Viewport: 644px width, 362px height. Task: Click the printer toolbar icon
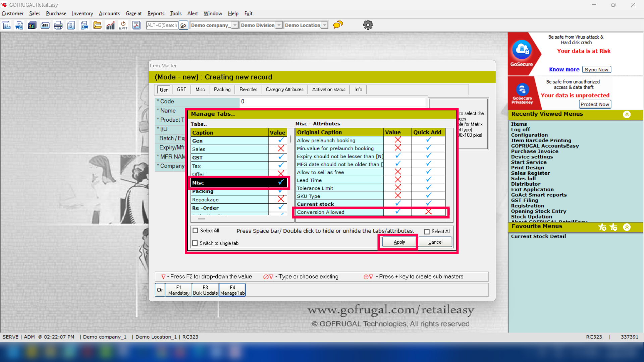58,25
